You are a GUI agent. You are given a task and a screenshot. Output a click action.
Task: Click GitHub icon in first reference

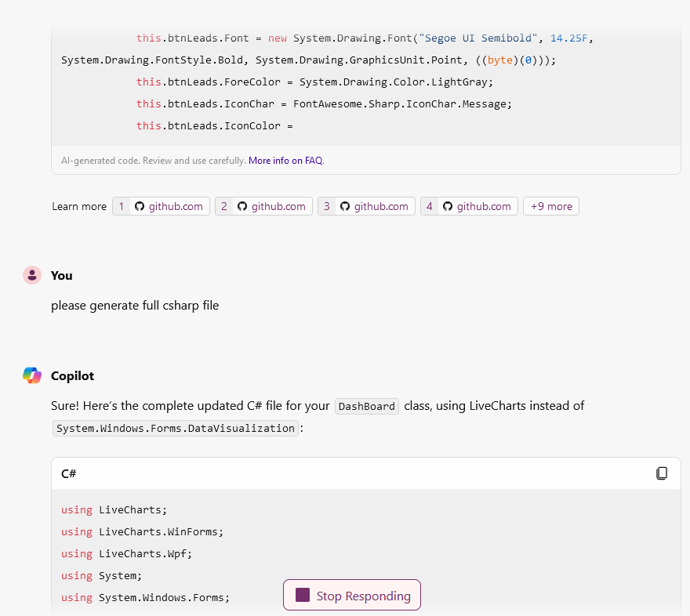click(140, 206)
